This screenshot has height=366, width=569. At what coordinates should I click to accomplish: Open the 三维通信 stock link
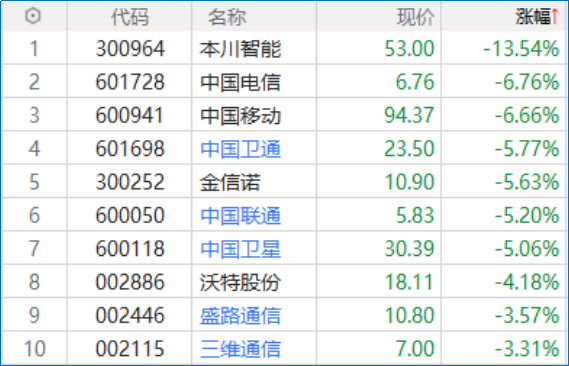[x=241, y=349]
